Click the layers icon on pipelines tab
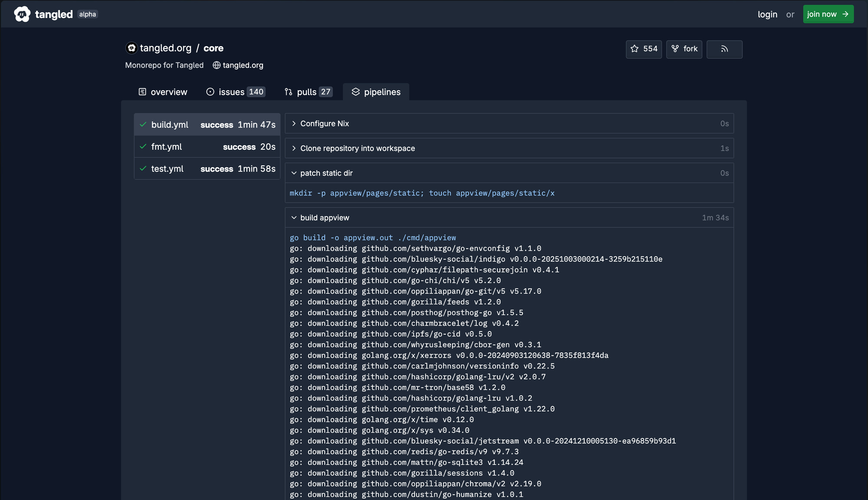This screenshot has width=868, height=500. [x=355, y=92]
